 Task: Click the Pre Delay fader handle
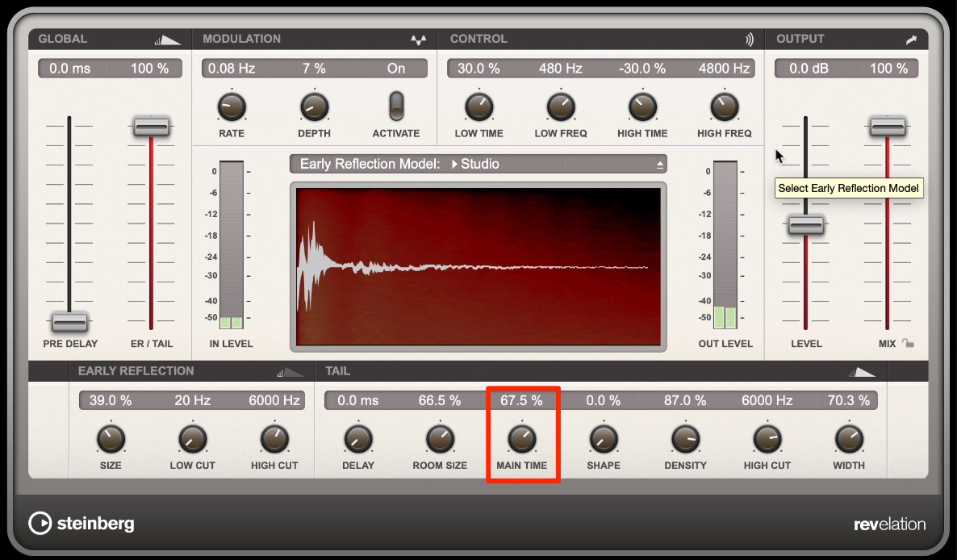(x=69, y=321)
